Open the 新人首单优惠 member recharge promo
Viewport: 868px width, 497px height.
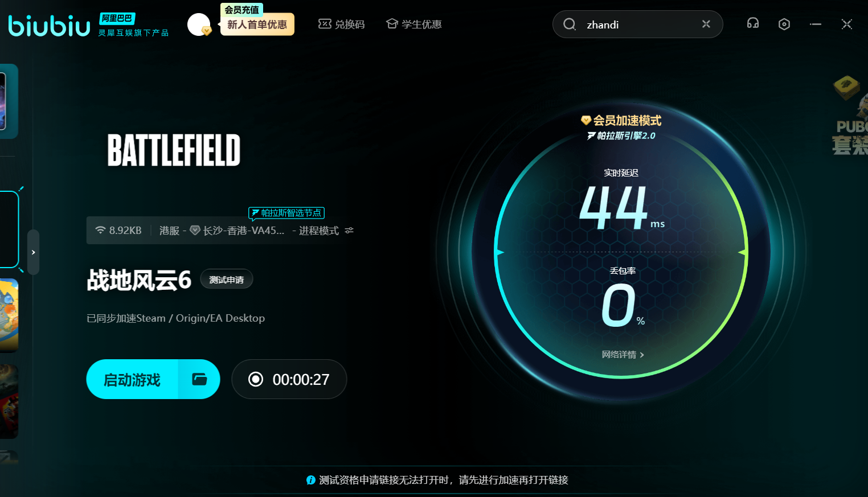pyautogui.click(x=257, y=24)
